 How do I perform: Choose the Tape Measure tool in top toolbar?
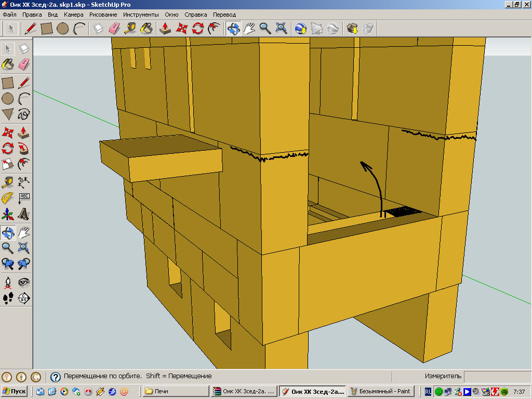pos(130,28)
